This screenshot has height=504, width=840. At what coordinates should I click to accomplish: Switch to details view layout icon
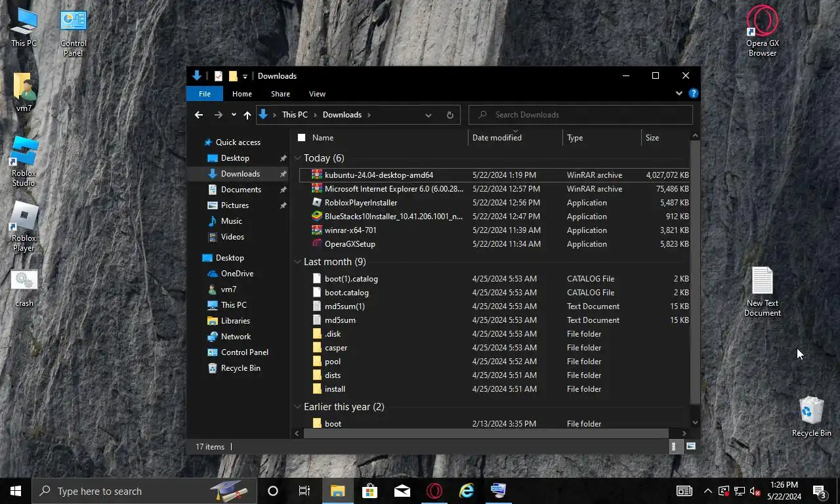(x=674, y=446)
